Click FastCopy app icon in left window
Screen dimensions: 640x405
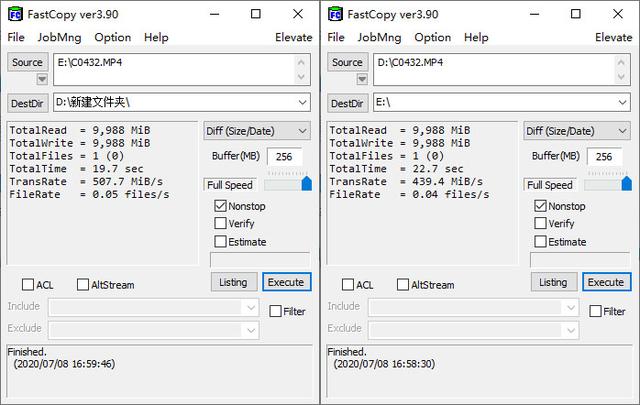click(16, 14)
